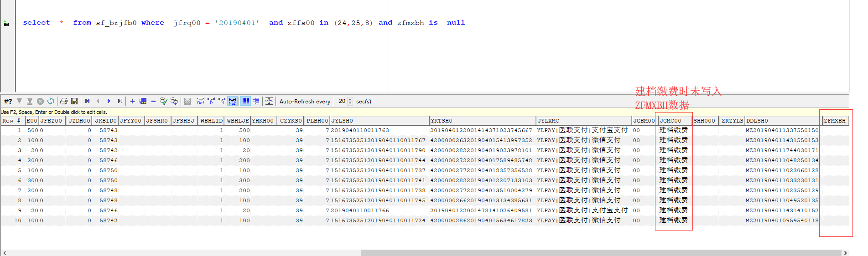
Task: Click the fetch all rows icon
Action: pos(30,101)
